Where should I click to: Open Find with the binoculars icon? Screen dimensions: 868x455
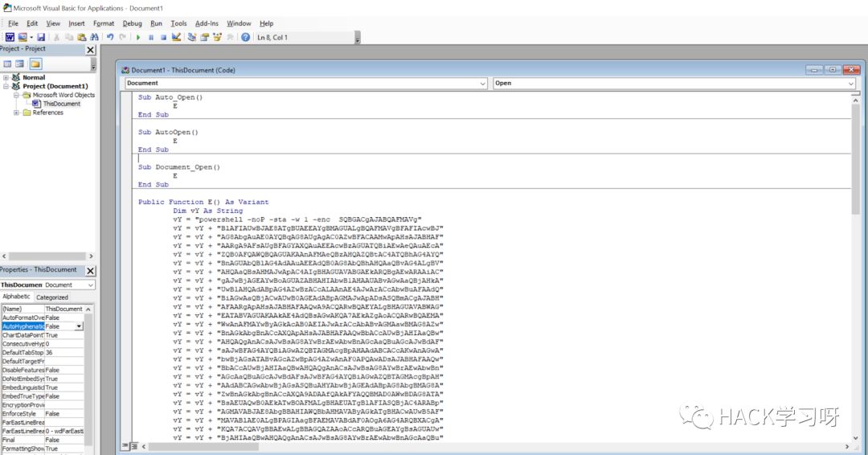(x=94, y=37)
